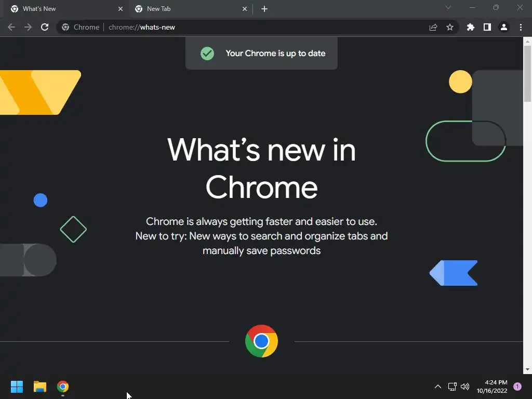Click "Chrome is always getting faster" paragraph
The width and height of the screenshot is (532, 399).
(261, 236)
